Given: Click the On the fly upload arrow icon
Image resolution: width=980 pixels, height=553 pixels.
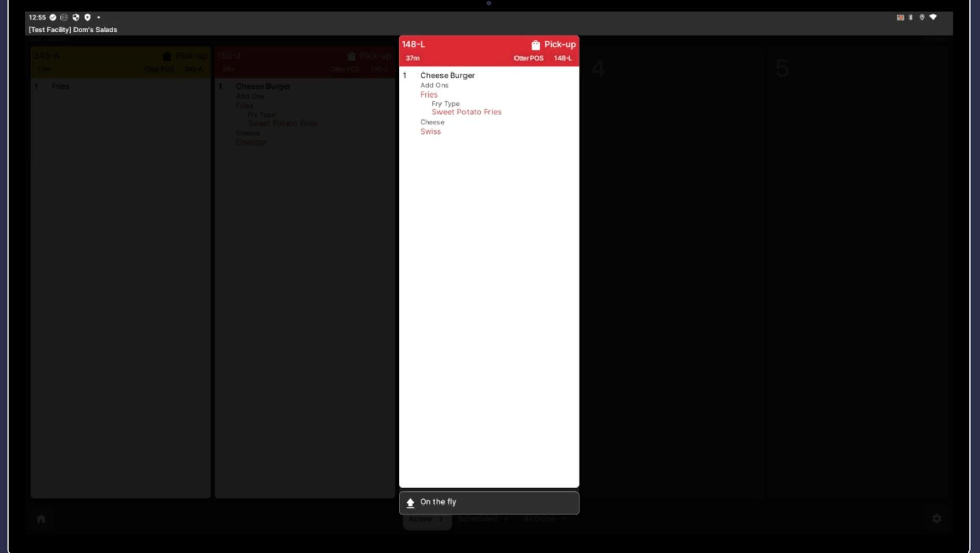Looking at the screenshot, I should (x=410, y=503).
